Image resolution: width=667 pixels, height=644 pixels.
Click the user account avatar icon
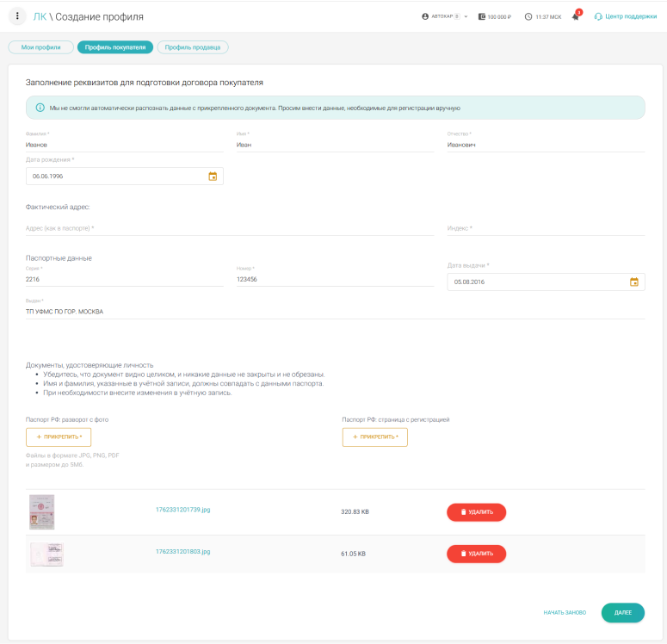pyautogui.click(x=425, y=16)
